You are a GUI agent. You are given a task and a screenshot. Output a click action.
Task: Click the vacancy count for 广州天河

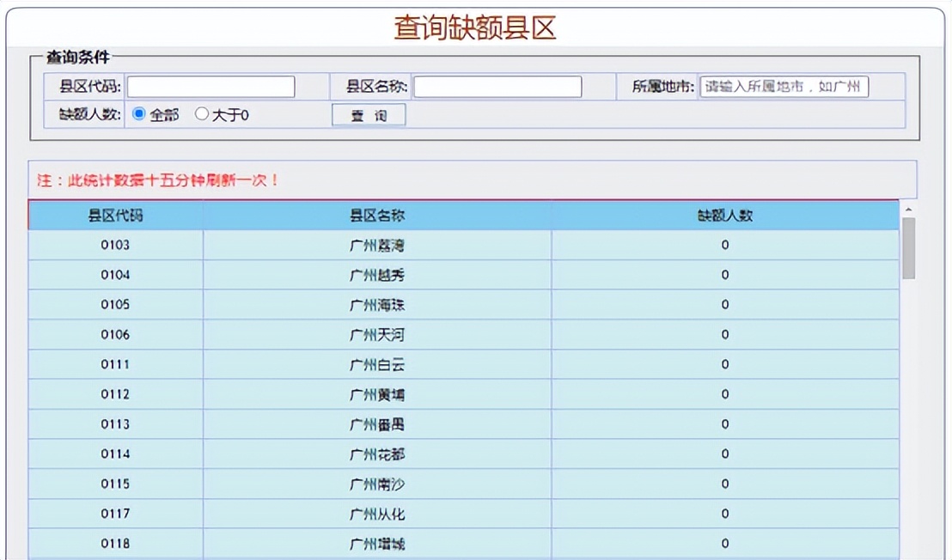(x=725, y=334)
